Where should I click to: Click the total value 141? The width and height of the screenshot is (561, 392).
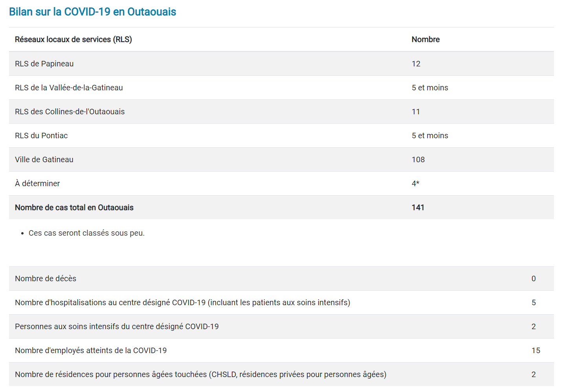(418, 207)
